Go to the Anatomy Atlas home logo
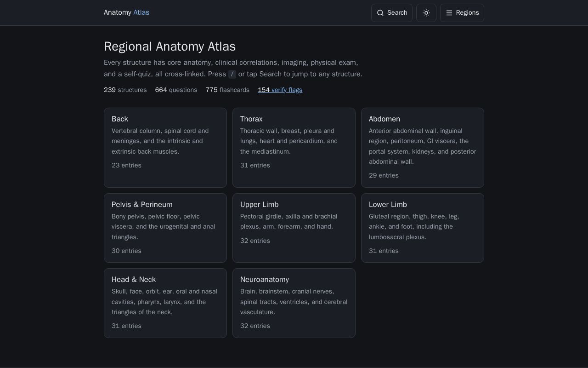 tap(126, 12)
